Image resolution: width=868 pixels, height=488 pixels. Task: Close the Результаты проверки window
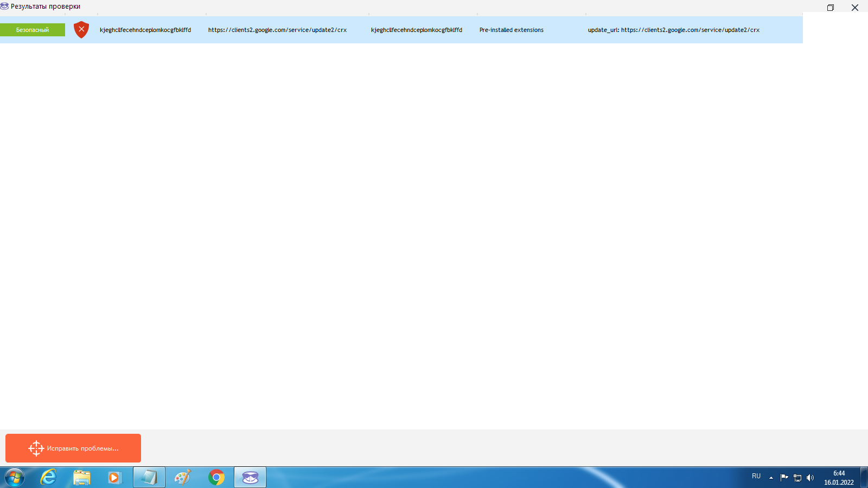pyautogui.click(x=854, y=8)
